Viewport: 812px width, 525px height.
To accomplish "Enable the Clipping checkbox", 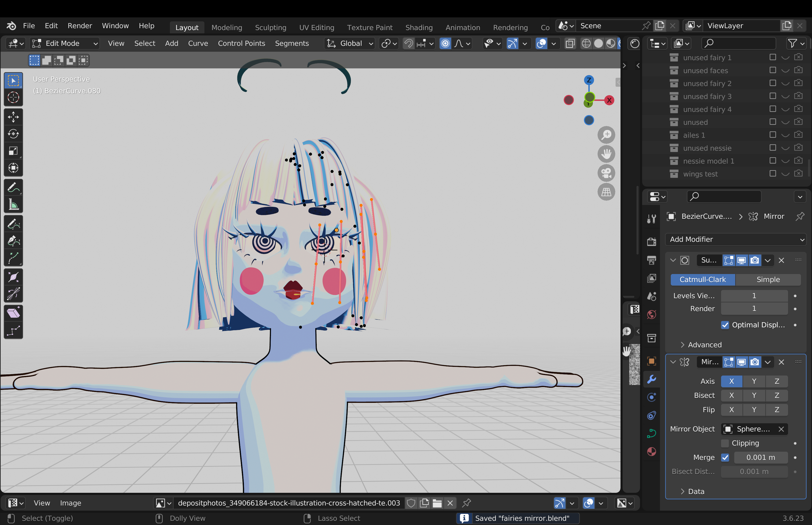I will click(725, 443).
